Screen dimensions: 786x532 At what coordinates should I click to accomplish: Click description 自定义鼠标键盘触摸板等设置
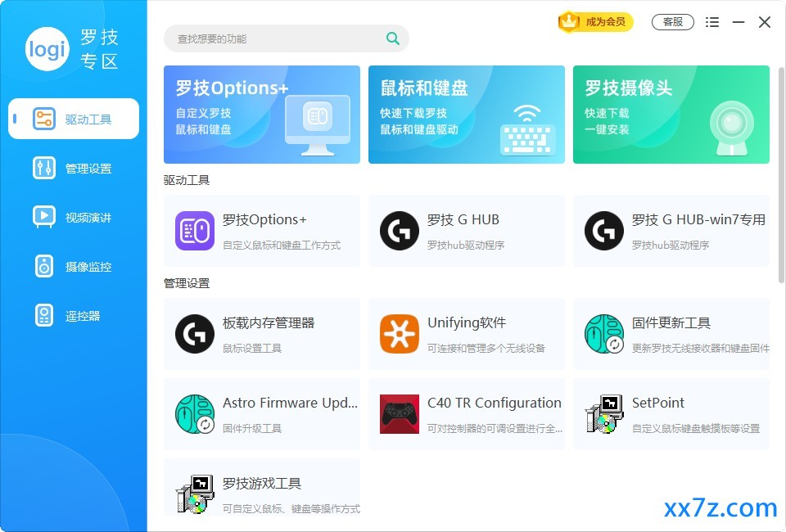[x=696, y=428]
